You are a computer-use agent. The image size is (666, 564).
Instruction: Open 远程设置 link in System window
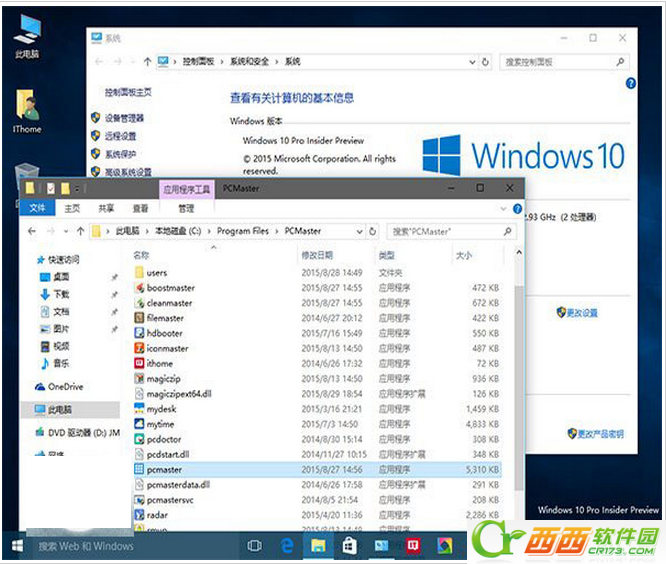click(x=120, y=136)
